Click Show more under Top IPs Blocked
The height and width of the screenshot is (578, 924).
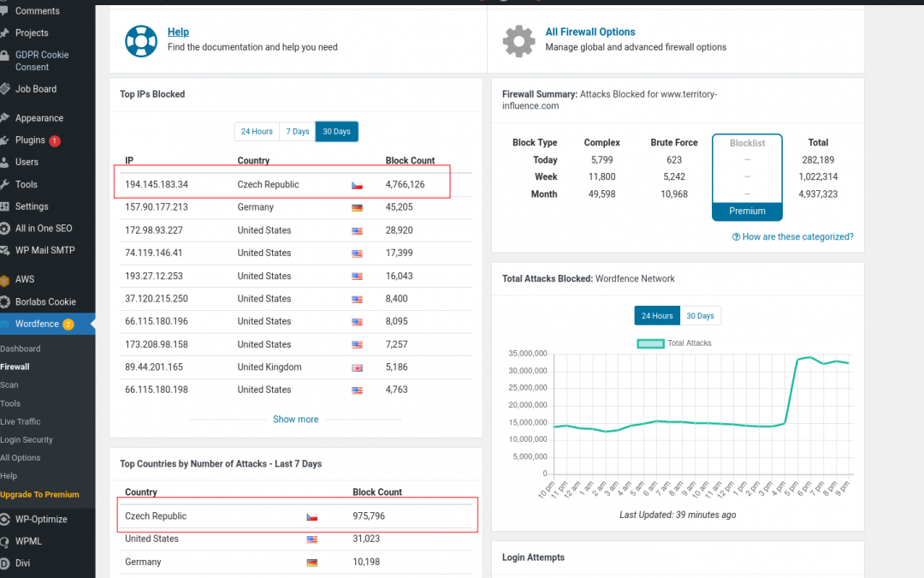295,420
